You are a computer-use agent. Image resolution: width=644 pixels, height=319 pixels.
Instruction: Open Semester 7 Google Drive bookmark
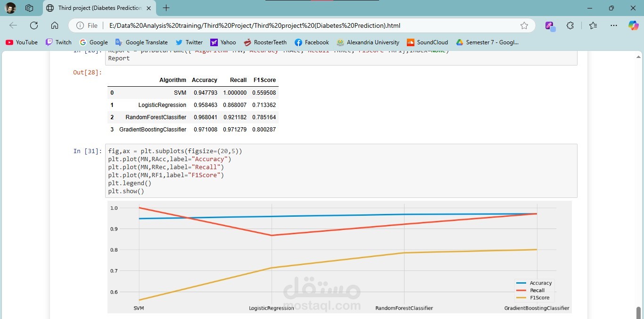[487, 42]
